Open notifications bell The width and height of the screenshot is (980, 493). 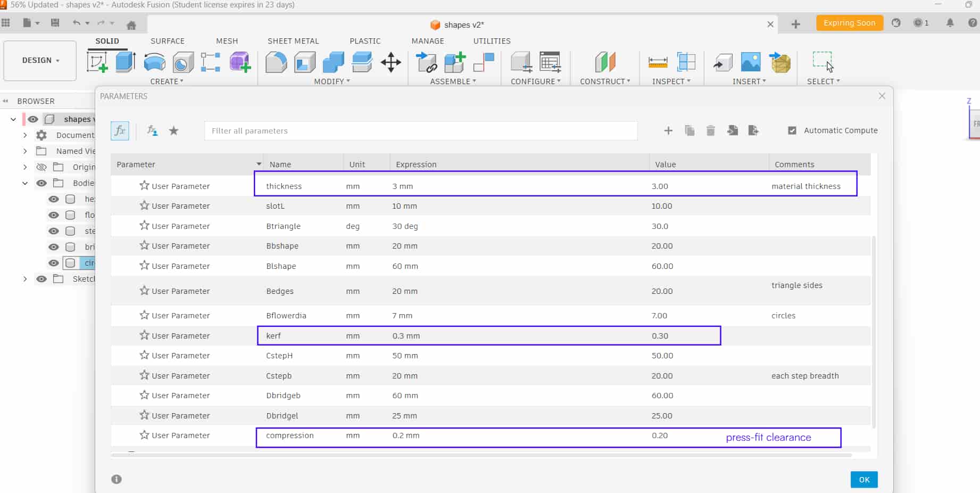pos(950,23)
